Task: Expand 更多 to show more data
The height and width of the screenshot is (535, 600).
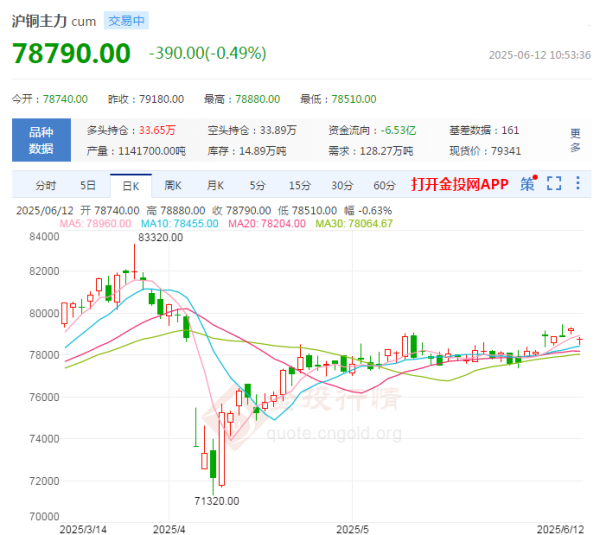Action: [x=575, y=139]
